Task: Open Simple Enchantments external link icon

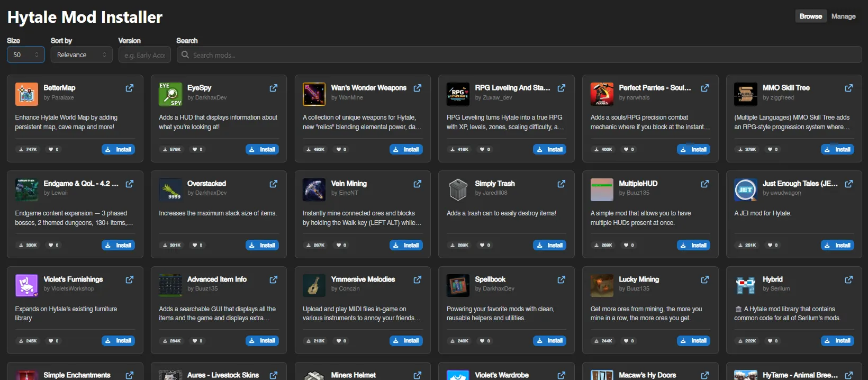Action: point(130,375)
